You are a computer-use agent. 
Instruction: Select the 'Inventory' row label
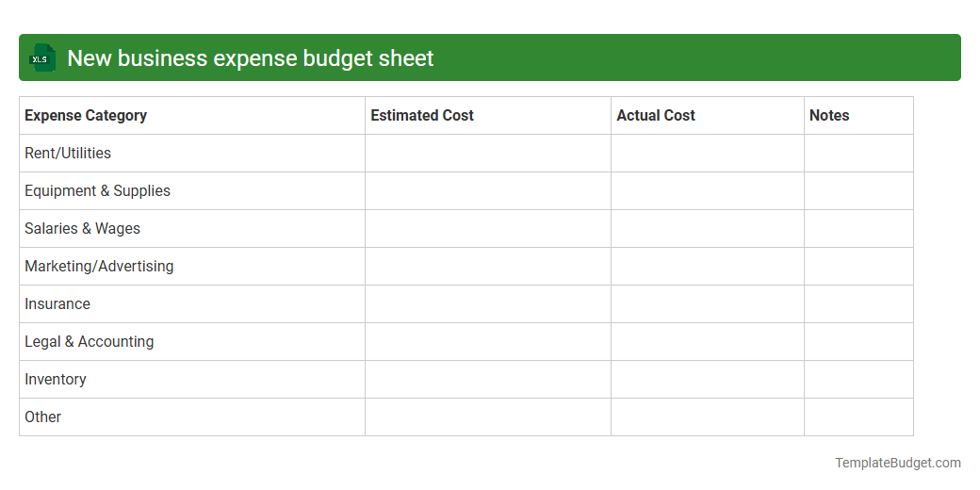coord(56,379)
